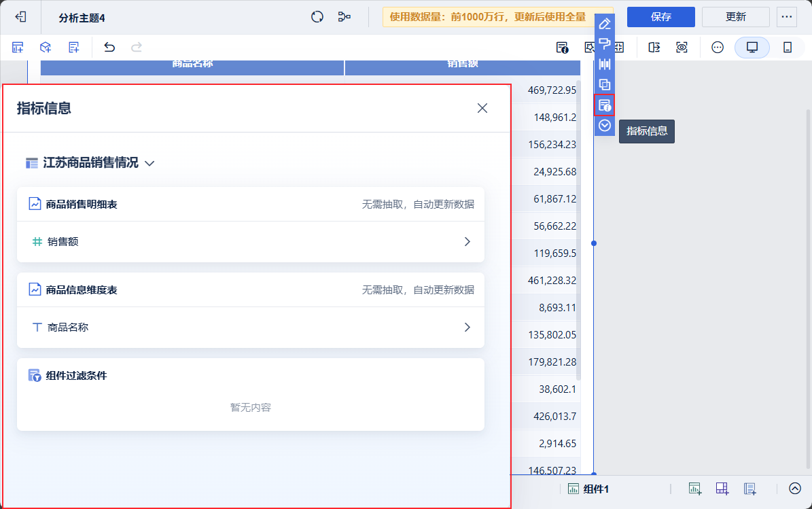The width and height of the screenshot is (812, 509).
Task: Open the data flow relationship icon
Action: [344, 17]
